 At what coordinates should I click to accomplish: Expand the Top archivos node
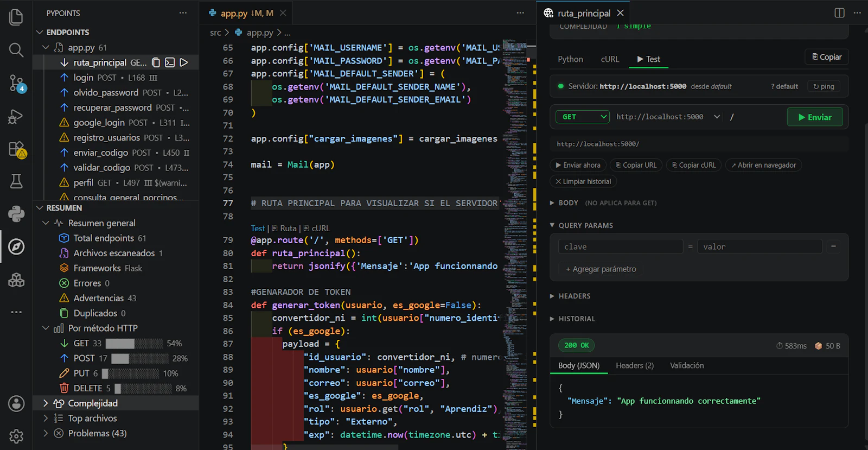[x=46, y=419]
